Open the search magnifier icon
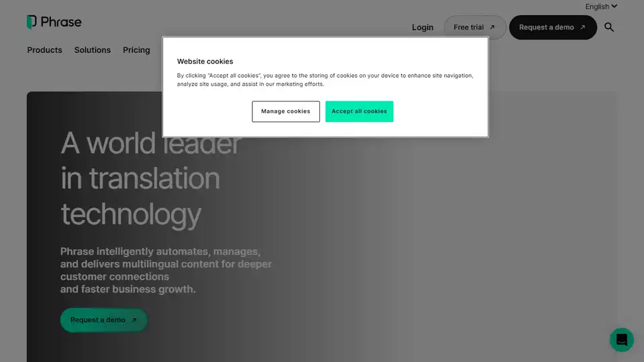Viewport: 644px width, 362px height. pyautogui.click(x=609, y=27)
